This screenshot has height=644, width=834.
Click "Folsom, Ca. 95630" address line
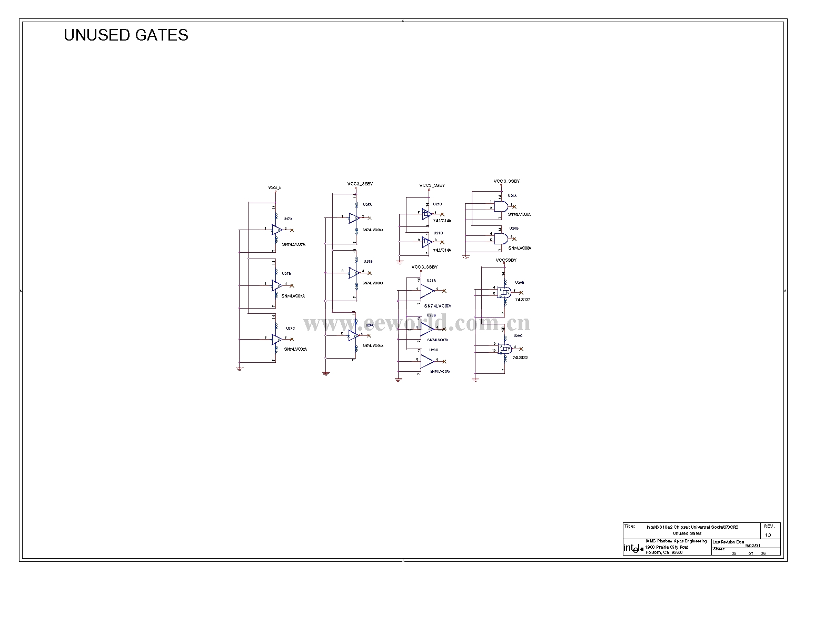(x=664, y=552)
